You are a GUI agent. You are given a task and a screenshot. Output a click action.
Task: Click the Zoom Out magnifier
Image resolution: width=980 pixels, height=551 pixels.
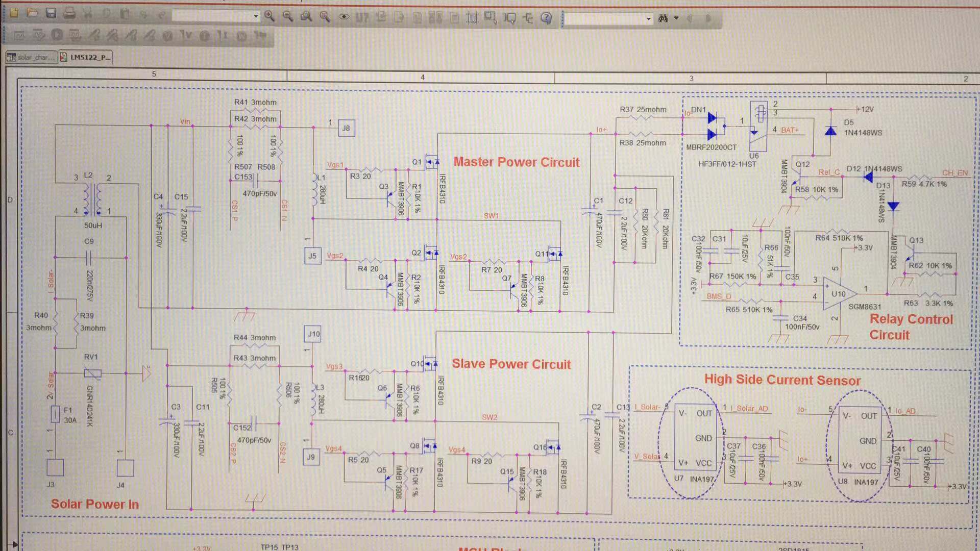click(288, 16)
